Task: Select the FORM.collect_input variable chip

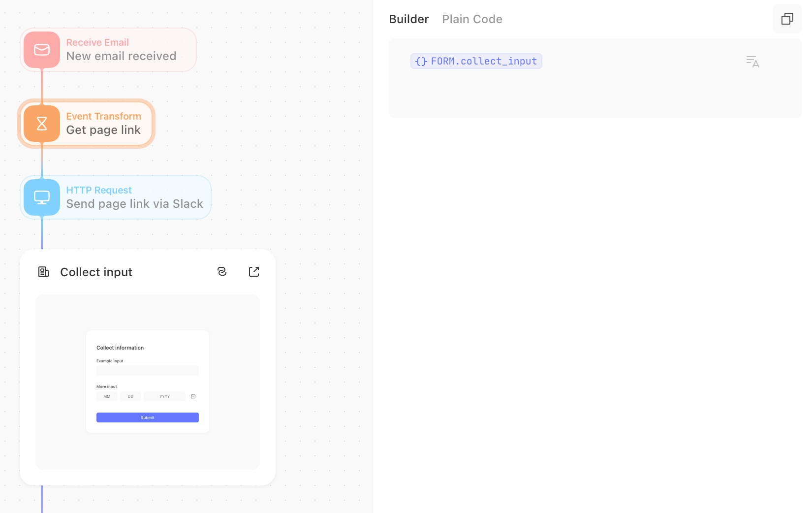Action: [x=476, y=61]
